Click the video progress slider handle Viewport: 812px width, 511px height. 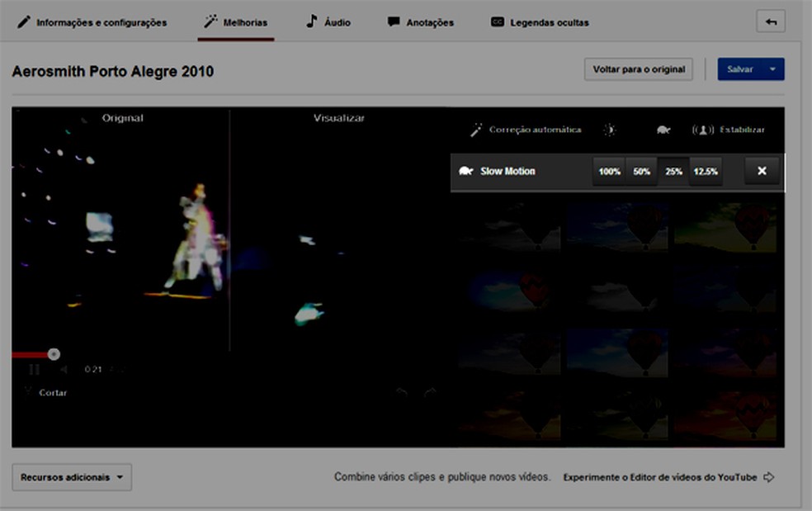pos(54,354)
